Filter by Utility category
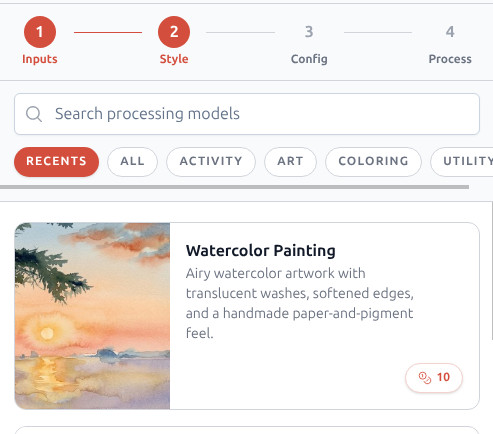Viewport: 493px width, 434px height. tap(462, 162)
